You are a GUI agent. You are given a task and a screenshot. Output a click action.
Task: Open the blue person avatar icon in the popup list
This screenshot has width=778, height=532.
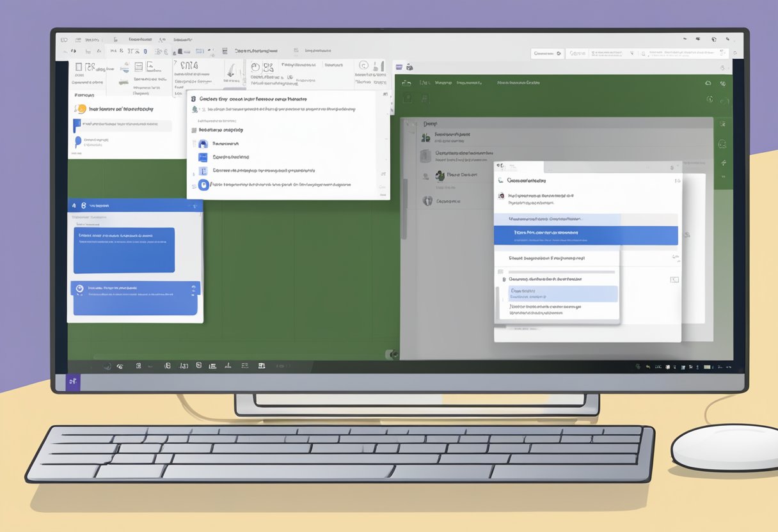pyautogui.click(x=203, y=145)
